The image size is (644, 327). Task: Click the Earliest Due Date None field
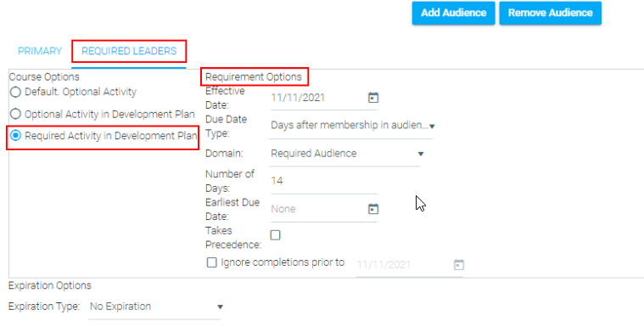318,209
